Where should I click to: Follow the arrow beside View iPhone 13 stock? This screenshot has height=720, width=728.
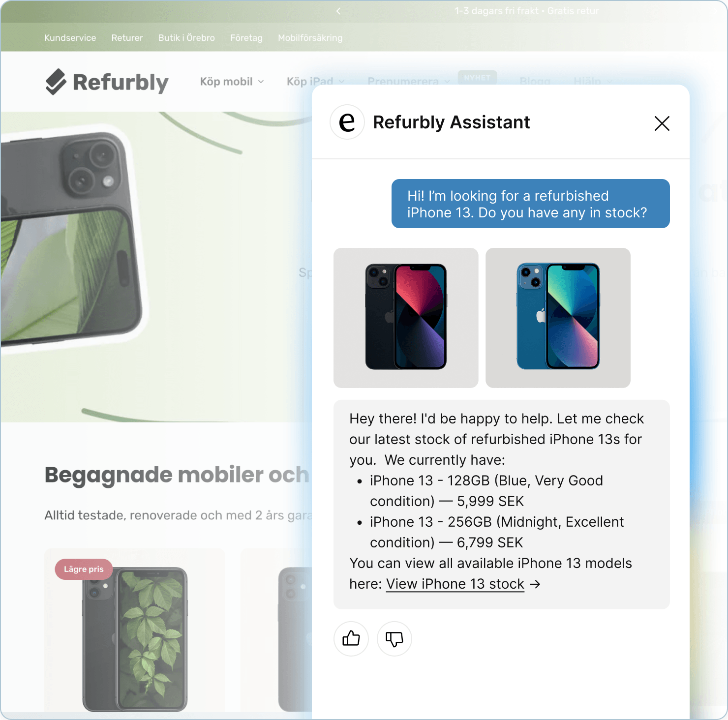pos(535,584)
